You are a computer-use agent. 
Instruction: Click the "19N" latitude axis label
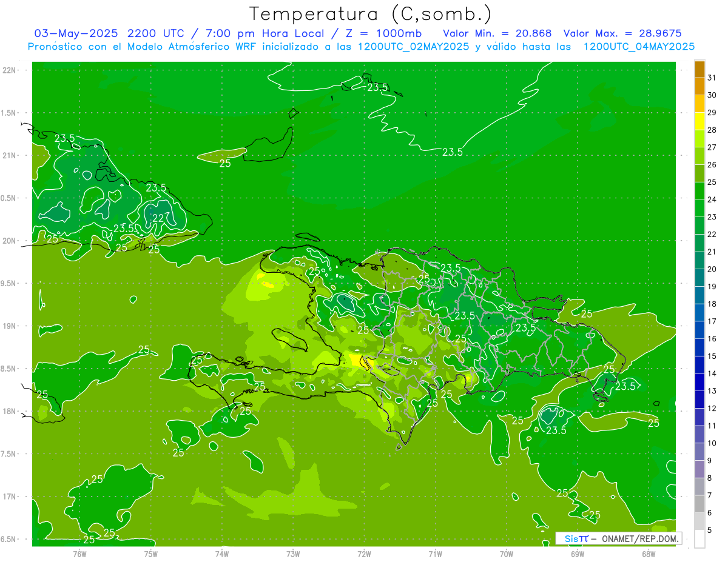(x=10, y=326)
